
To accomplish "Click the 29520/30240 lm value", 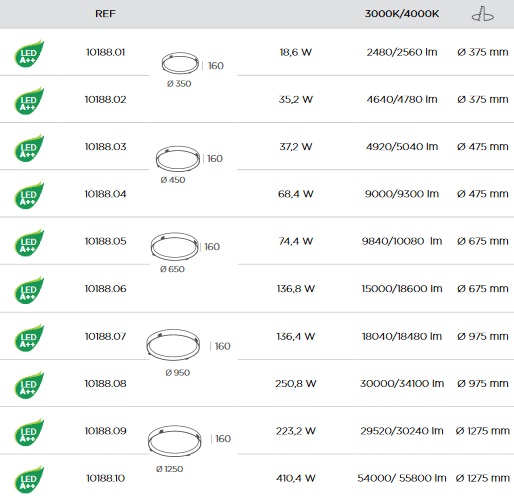I will 402,431.
